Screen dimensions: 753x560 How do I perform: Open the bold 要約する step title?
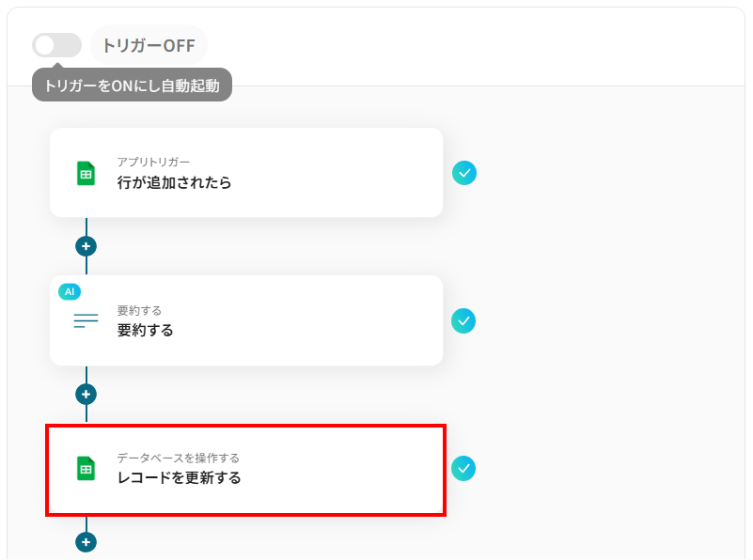tap(145, 330)
